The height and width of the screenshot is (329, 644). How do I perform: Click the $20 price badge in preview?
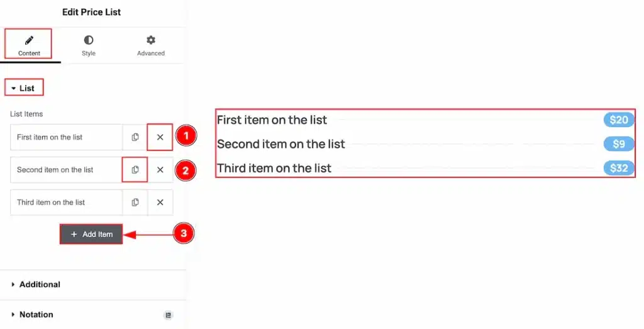[619, 120]
